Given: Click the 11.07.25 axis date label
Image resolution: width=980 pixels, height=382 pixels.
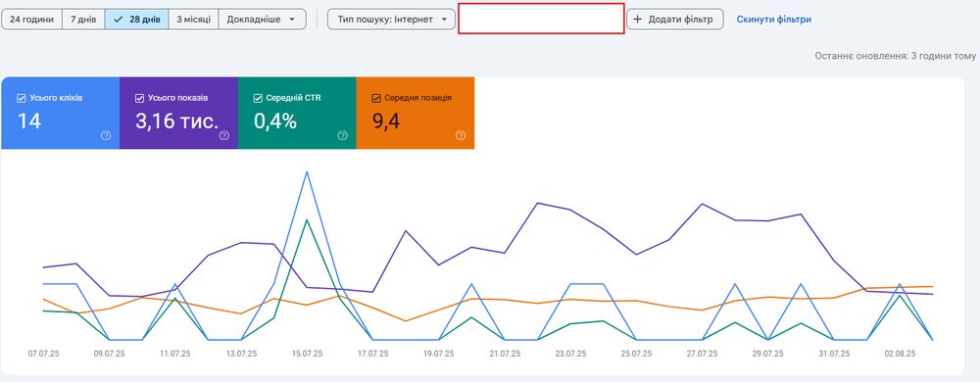Looking at the screenshot, I should [175, 354].
